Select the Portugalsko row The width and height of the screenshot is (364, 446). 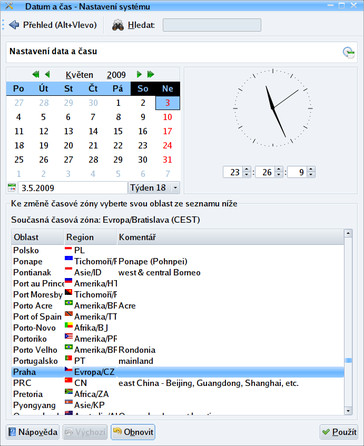coord(178,361)
